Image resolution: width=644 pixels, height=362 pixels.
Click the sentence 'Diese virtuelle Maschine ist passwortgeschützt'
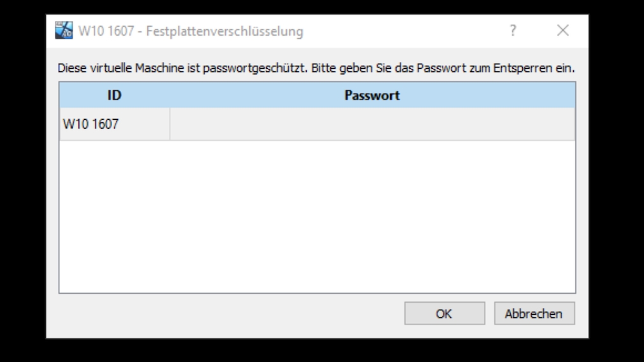point(182,68)
